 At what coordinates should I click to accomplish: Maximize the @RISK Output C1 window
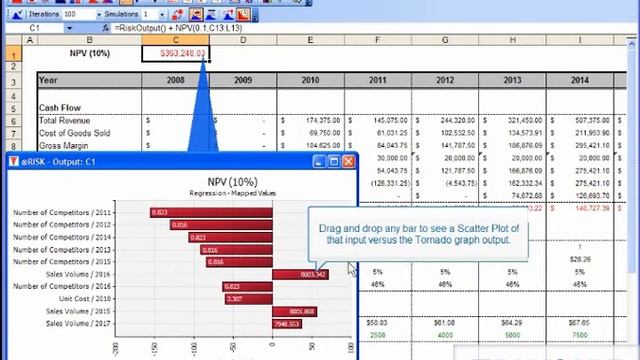333,162
